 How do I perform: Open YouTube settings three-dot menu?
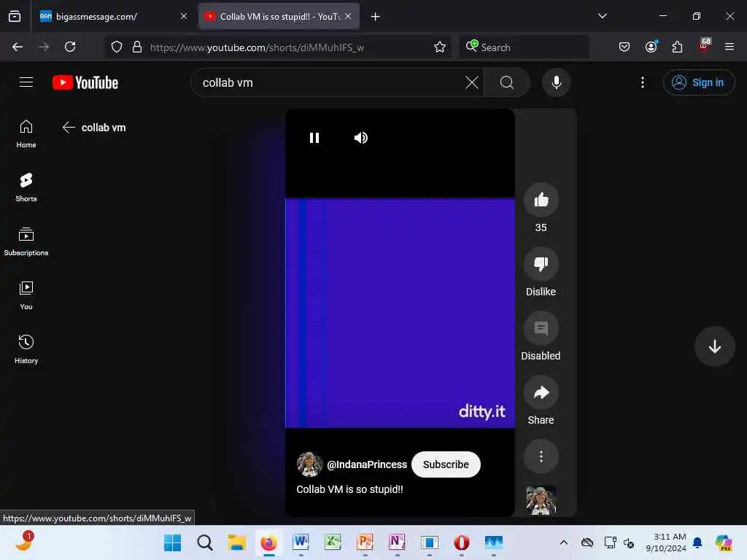(642, 82)
